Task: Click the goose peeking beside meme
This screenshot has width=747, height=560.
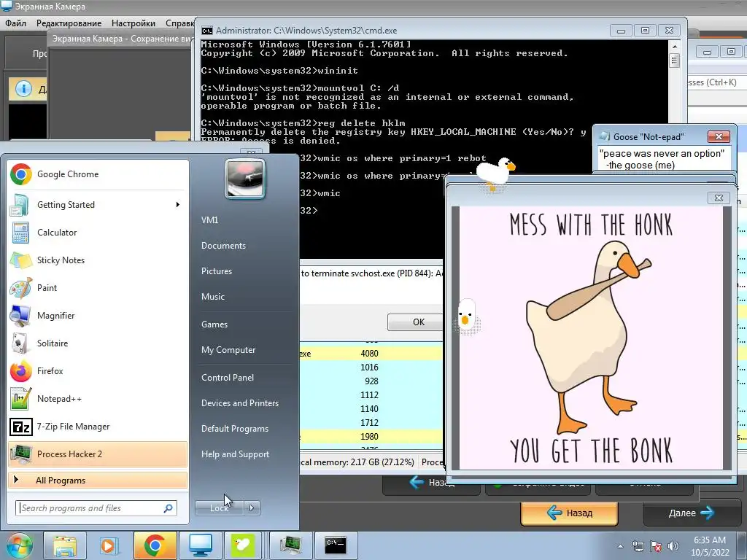Action: 467,316
